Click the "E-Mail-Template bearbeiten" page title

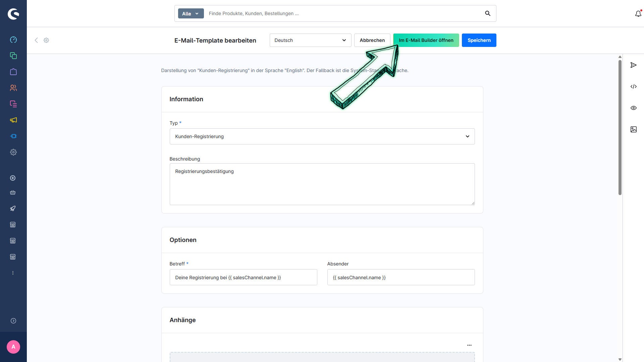tap(215, 40)
